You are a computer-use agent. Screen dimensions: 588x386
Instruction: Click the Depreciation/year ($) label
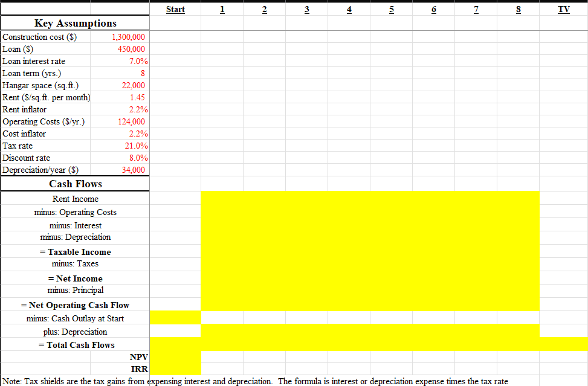[40, 170]
